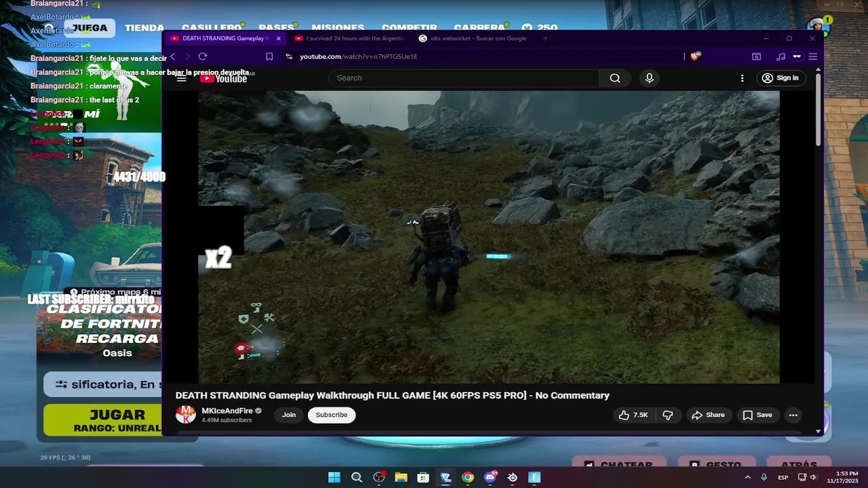Open Discord from the taskbar
This screenshot has height=488, width=868.
point(490,477)
